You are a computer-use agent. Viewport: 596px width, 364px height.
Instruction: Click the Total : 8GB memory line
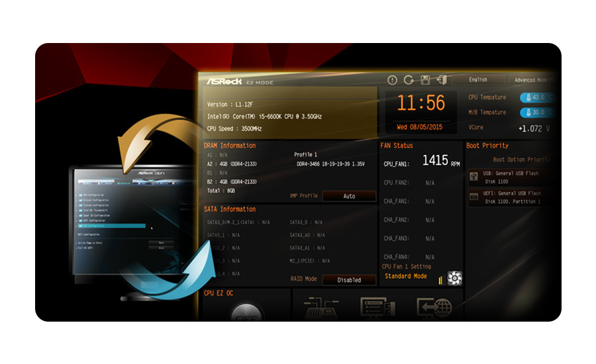coord(221,191)
